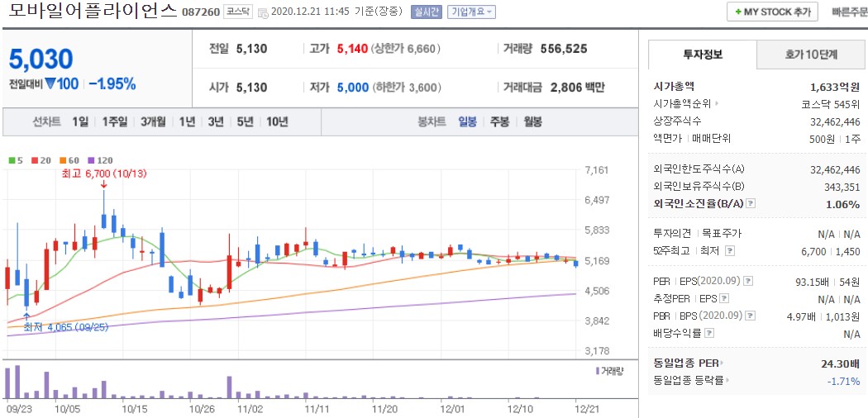Click the 거래량 value 556,525
The width and height of the screenshot is (868, 418).
[564, 49]
